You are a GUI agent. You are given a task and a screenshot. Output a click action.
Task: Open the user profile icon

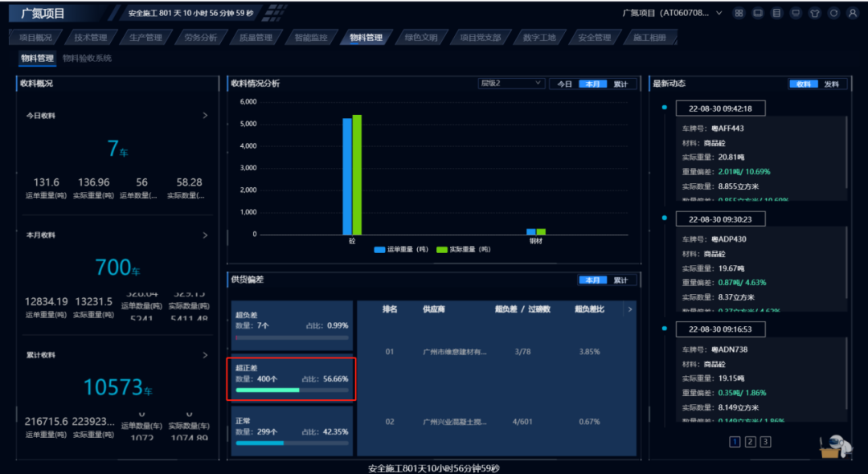[x=853, y=14]
